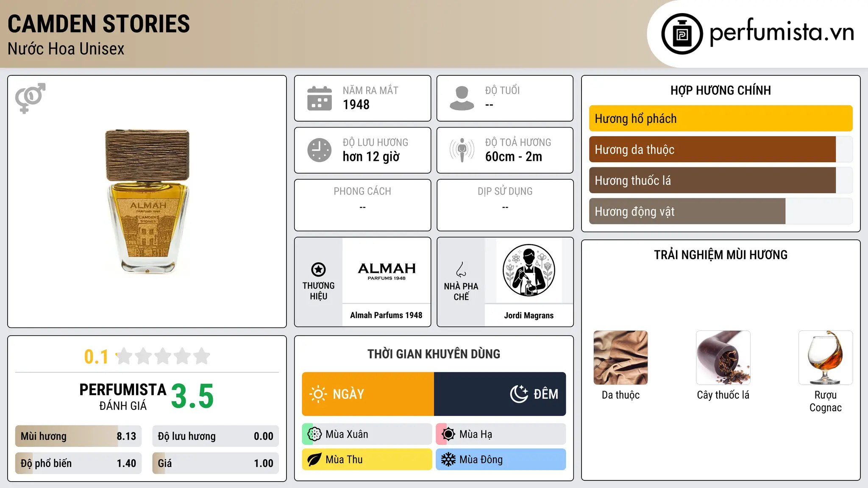Click the star rating row beside 0.1
The width and height of the screenshot is (868, 488).
pyautogui.click(x=163, y=356)
